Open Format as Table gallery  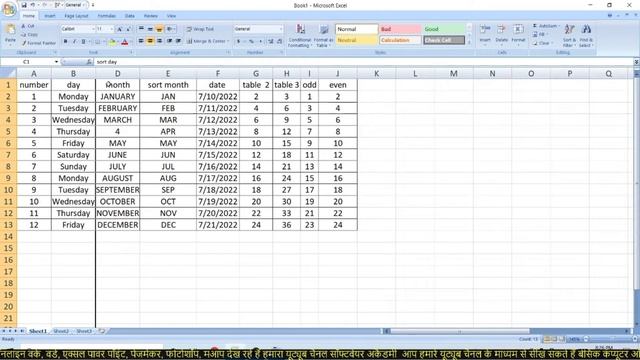(324, 36)
